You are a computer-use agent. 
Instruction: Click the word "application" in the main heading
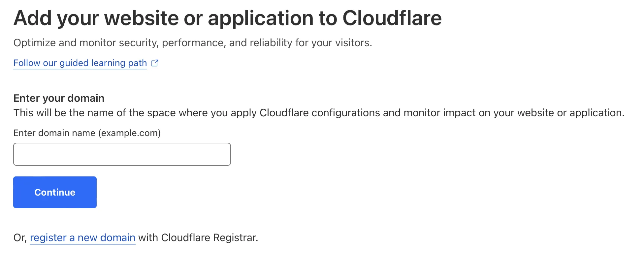pos(260,18)
